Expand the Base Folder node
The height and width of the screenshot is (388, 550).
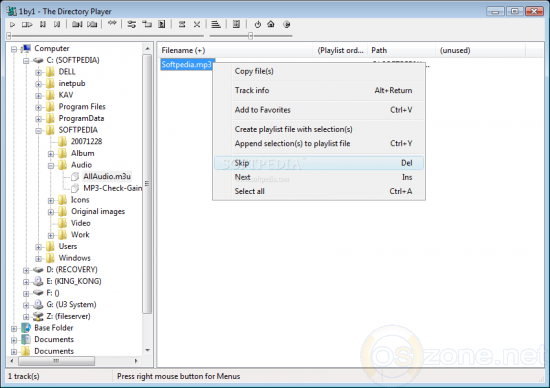(x=14, y=329)
